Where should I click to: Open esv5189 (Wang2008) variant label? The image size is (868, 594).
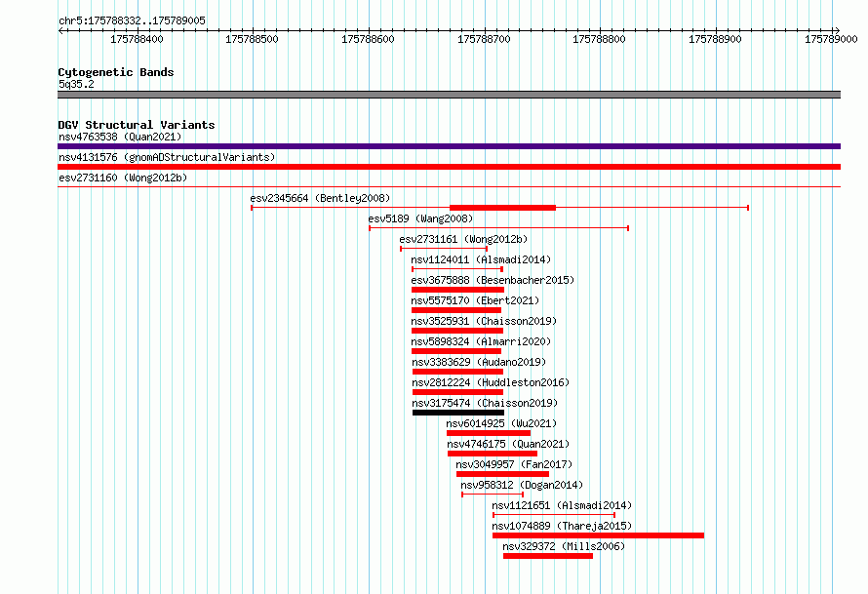point(420,218)
